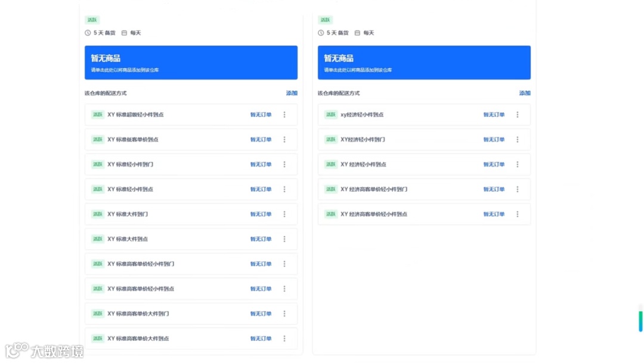Click 暂无订单 for XY 标准低客单价到点

pyautogui.click(x=261, y=140)
